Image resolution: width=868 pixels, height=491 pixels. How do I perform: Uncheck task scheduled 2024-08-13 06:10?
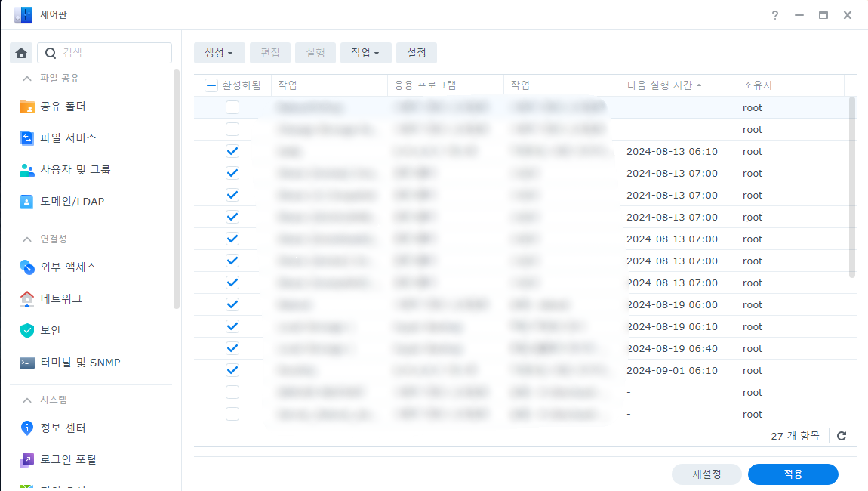232,152
